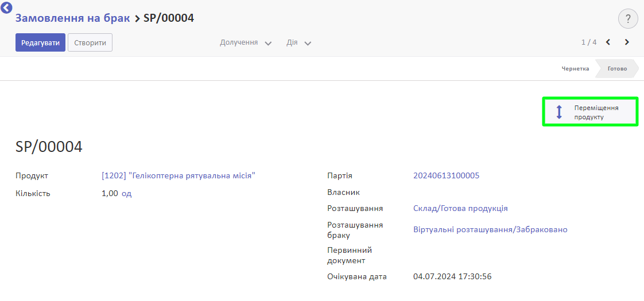Click the pager 1 / 4 counter
The width and height of the screenshot is (644, 301).
(589, 42)
